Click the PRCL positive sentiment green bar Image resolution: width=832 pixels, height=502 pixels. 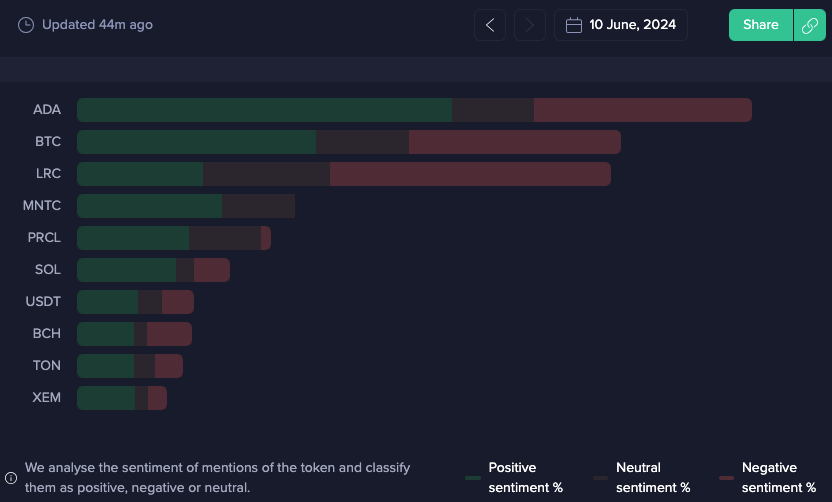coord(133,238)
